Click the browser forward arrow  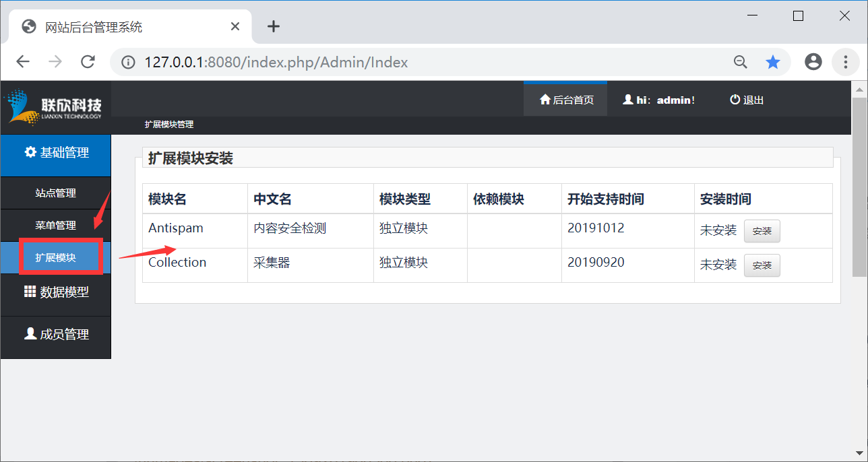(x=55, y=62)
